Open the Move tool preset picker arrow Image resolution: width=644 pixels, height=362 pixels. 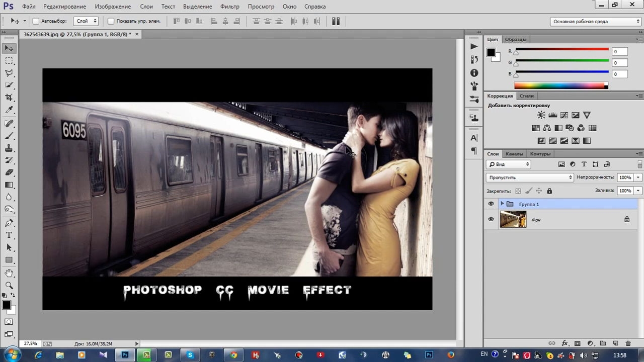(25, 21)
